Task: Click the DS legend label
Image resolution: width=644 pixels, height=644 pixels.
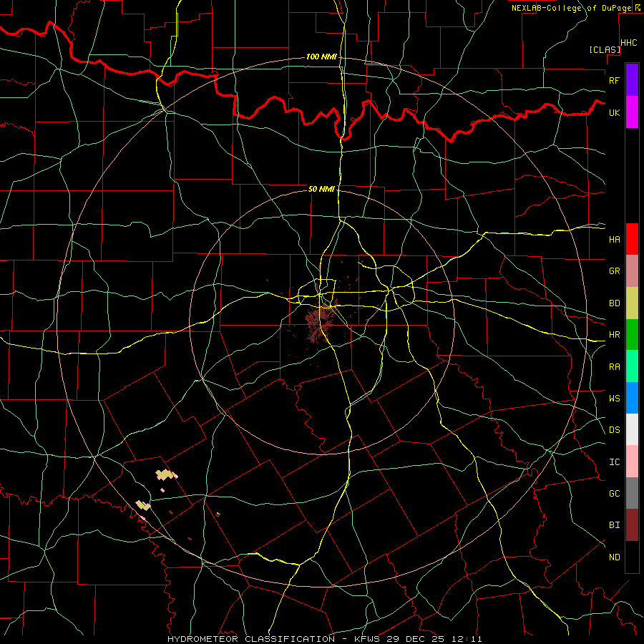Action: [x=614, y=430]
